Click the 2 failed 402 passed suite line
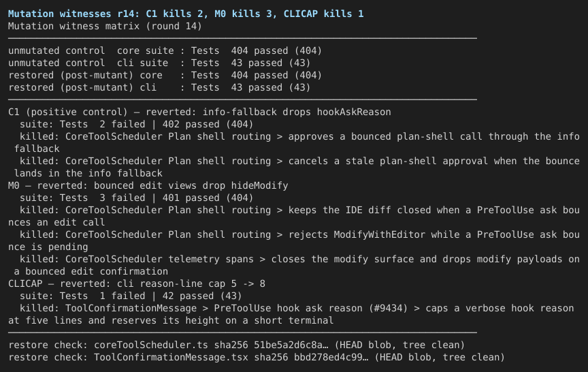Viewport: 588px width, 372px height. pyautogui.click(x=137, y=124)
